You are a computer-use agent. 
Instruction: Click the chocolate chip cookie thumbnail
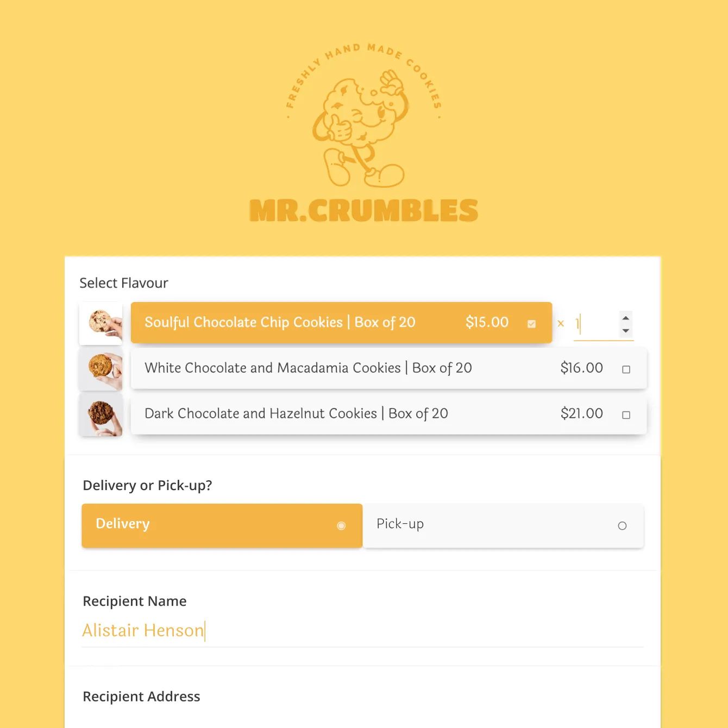click(101, 323)
